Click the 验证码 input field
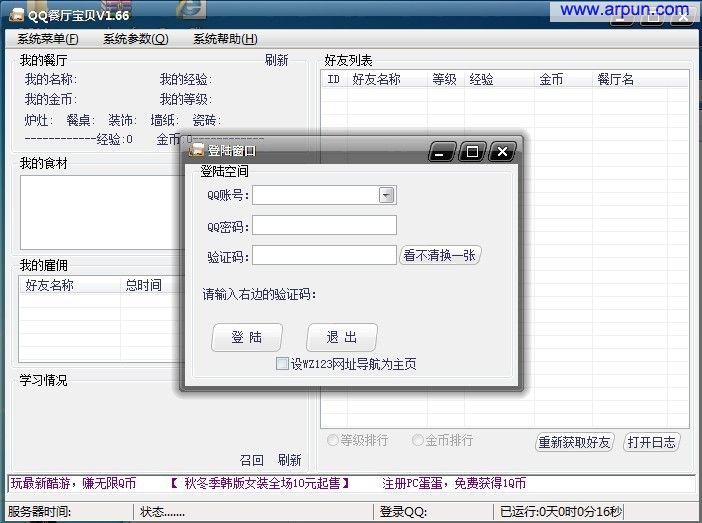The image size is (702, 523). [324, 255]
